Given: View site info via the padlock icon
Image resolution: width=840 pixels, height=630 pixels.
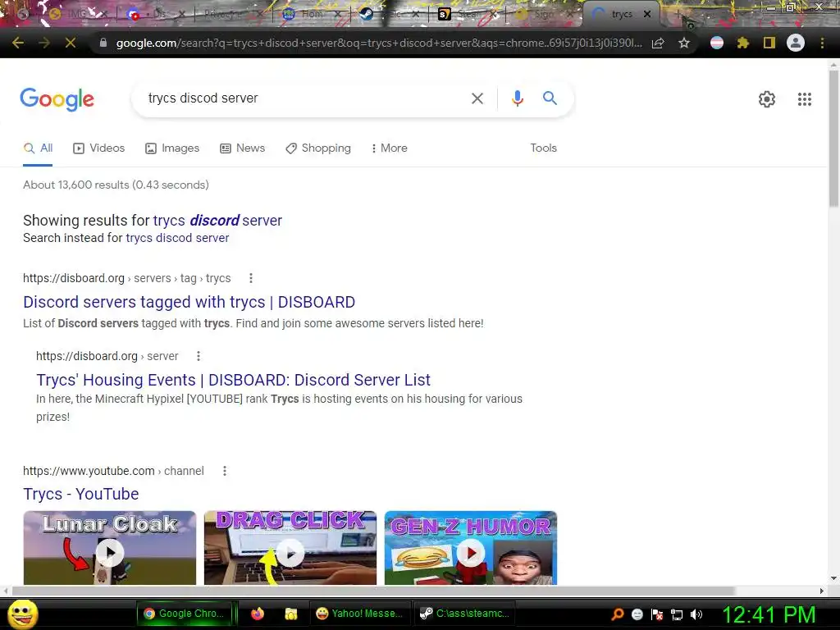Looking at the screenshot, I should pyautogui.click(x=103, y=43).
